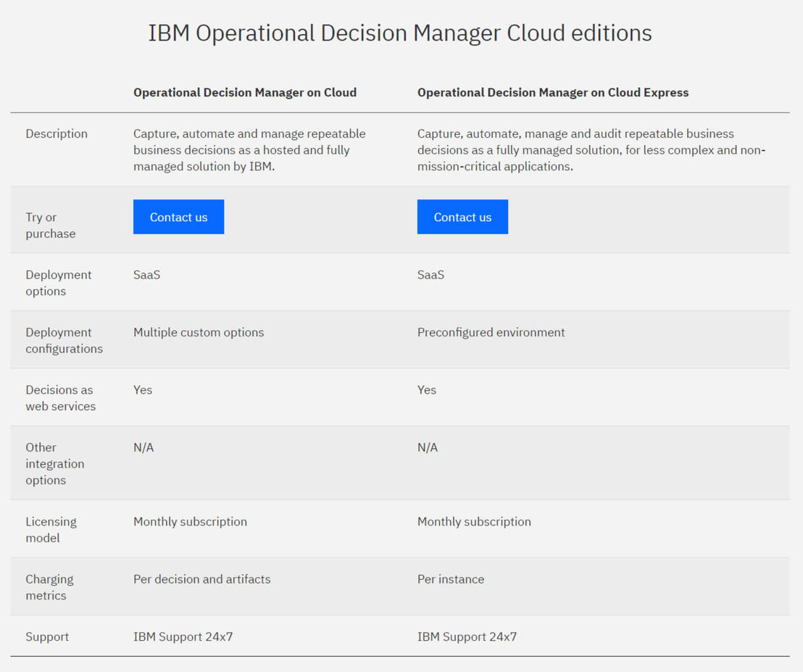Click the Operational Decision Manager on Cloud header
This screenshot has width=803, height=672.
(244, 92)
